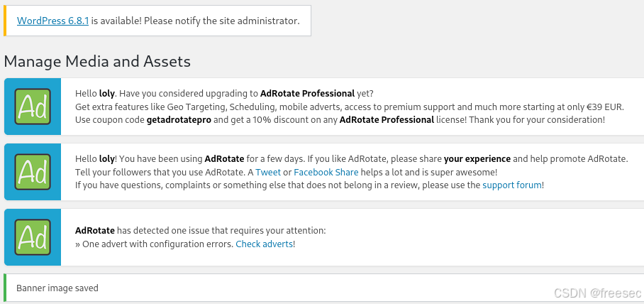Click the Banner image saved notice

click(x=57, y=288)
